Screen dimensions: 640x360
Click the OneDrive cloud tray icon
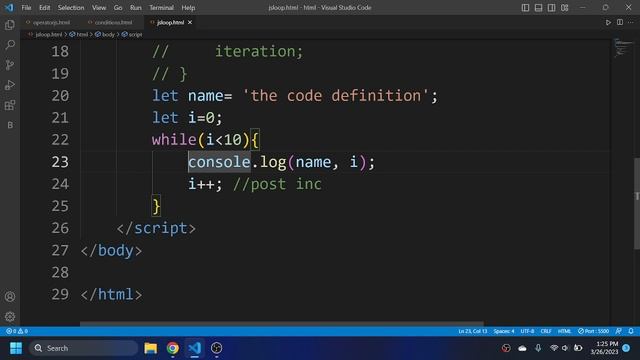click(522, 348)
